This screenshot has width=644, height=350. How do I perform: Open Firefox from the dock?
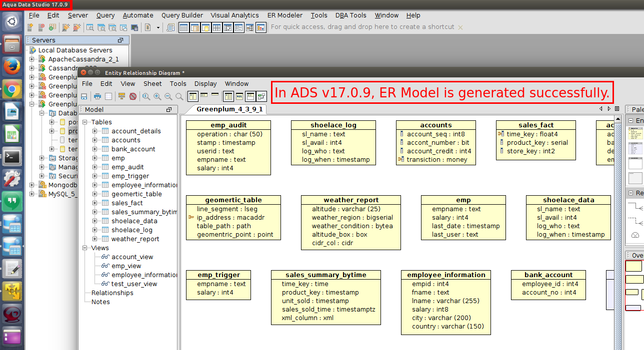click(12, 66)
